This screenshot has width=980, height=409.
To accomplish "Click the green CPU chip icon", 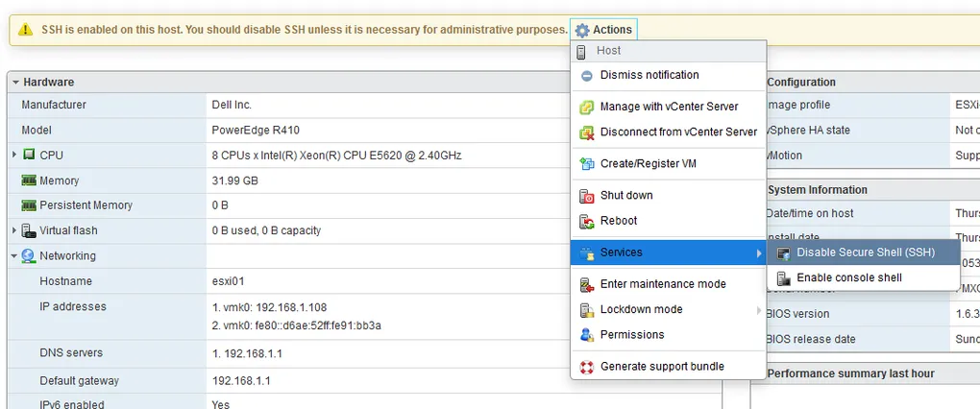I will click(28, 155).
